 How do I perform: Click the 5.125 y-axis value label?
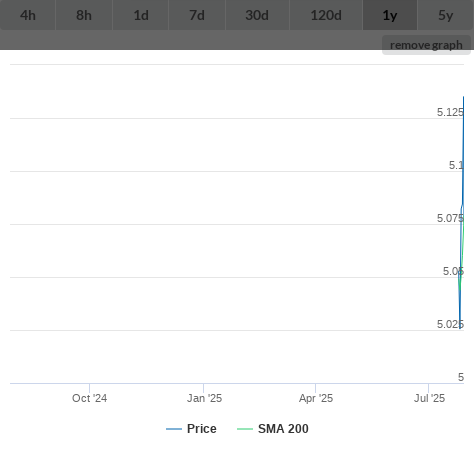point(450,112)
